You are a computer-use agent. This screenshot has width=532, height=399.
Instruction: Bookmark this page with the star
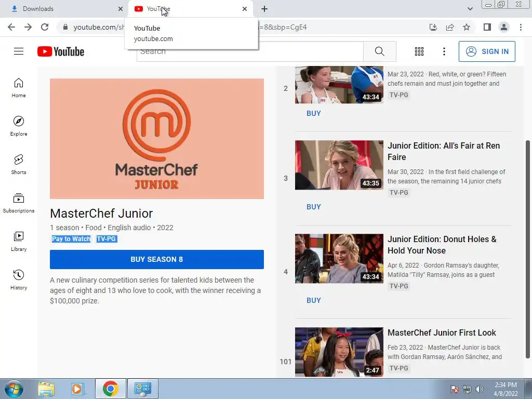[x=467, y=27]
